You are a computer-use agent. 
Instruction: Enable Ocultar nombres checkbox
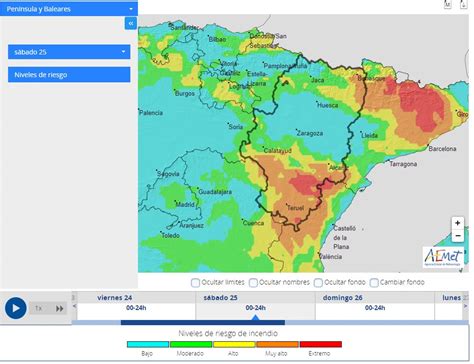253,283
